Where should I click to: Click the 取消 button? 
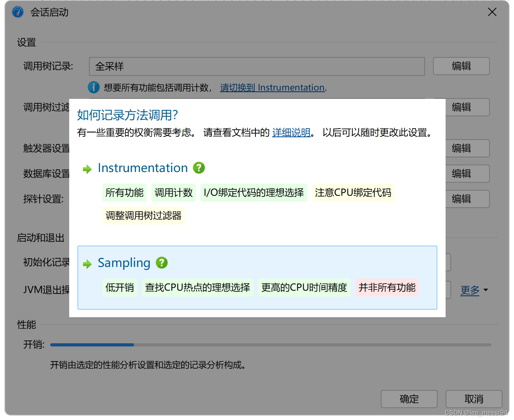[474, 399]
